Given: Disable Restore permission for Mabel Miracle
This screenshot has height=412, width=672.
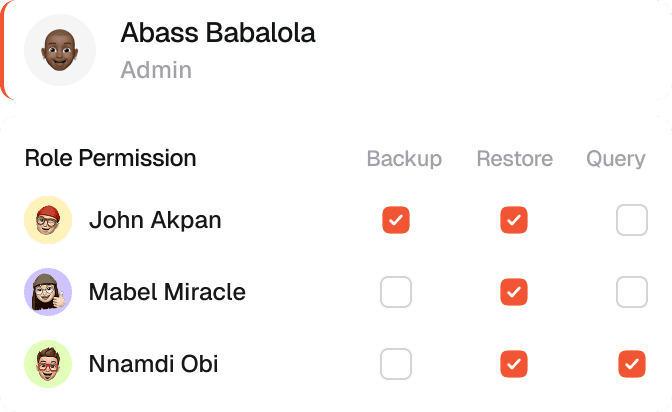Looking at the screenshot, I should (514, 292).
